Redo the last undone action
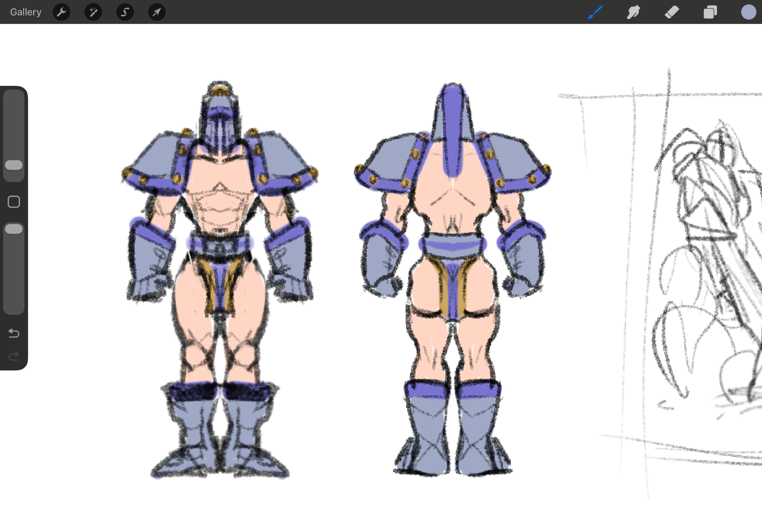Screen dimensions: 762x532 coord(14,356)
